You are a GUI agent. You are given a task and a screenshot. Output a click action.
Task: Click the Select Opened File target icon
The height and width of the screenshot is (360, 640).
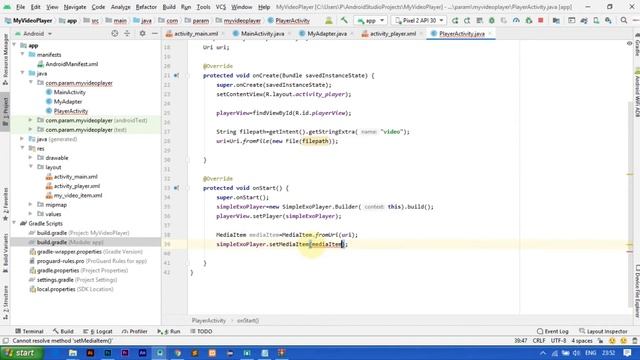point(115,33)
